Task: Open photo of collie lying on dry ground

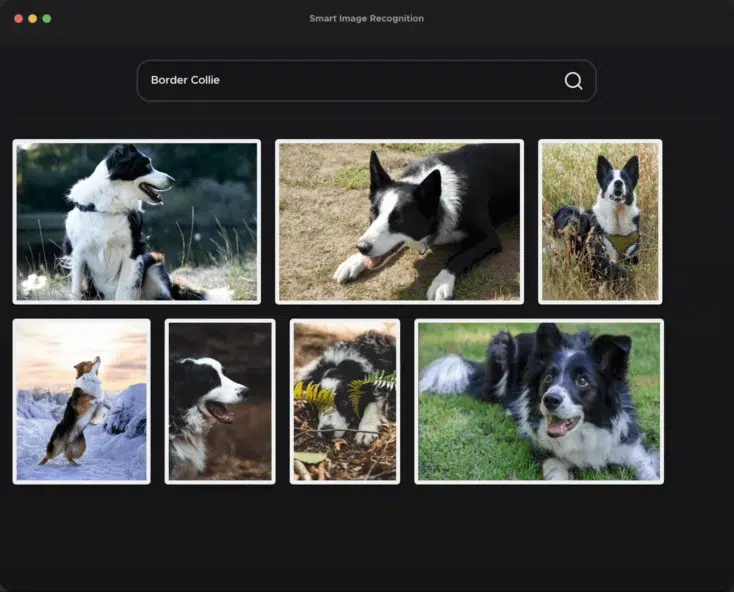Action: pyautogui.click(x=399, y=222)
